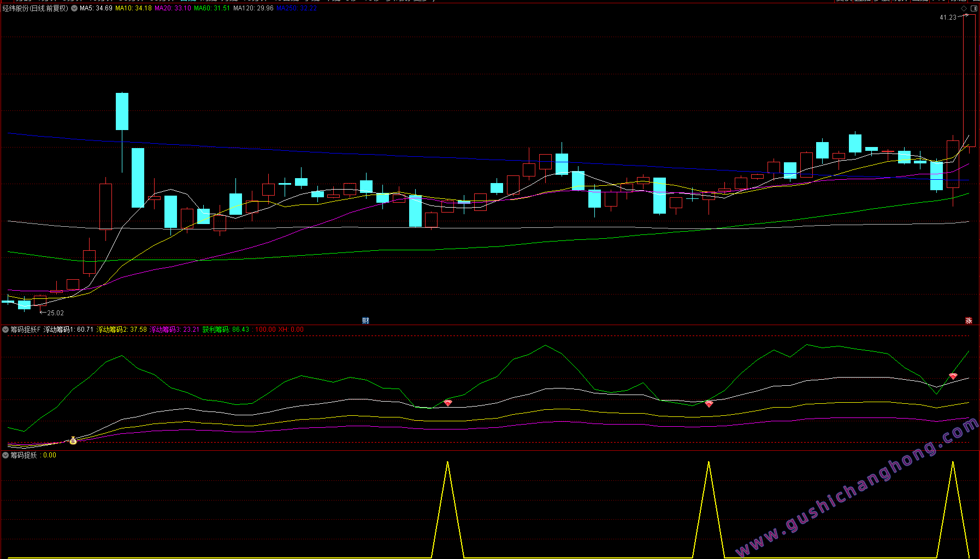
Task: Click the red 涨 marker at chart bottom-right
Action: (969, 321)
